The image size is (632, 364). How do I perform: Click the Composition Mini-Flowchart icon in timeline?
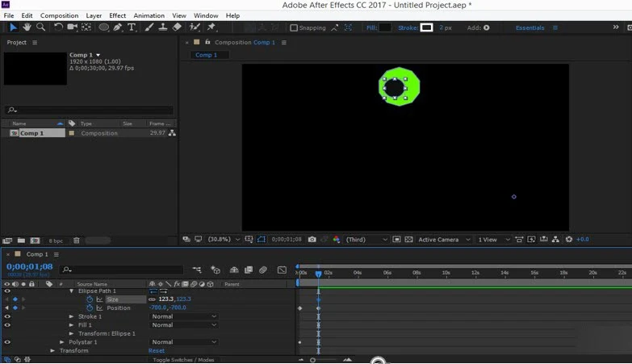click(197, 270)
